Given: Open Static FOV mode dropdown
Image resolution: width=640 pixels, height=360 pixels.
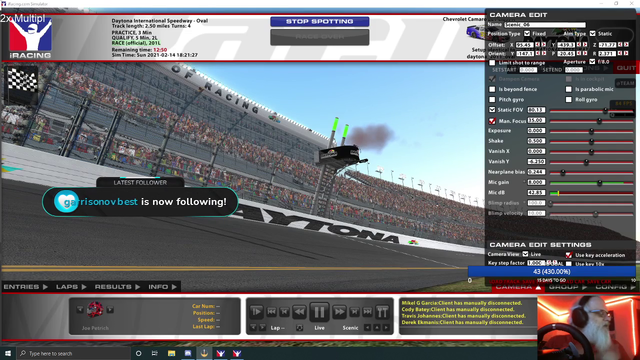Looking at the screenshot, I should click(492, 110).
